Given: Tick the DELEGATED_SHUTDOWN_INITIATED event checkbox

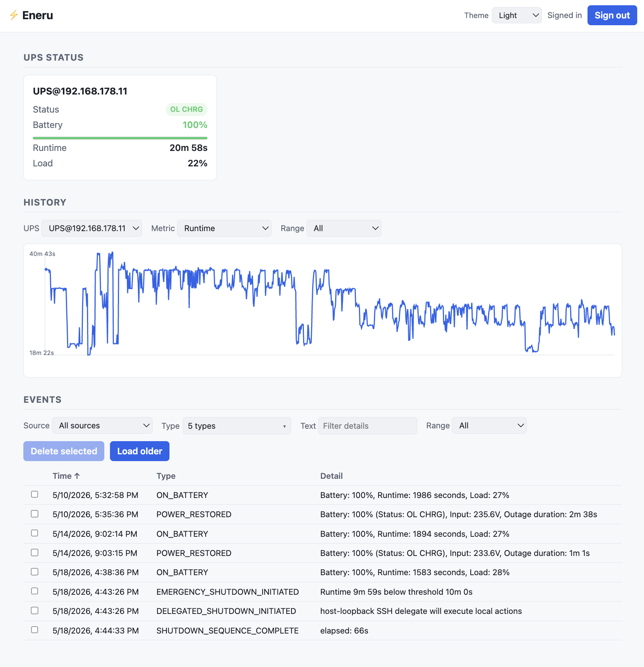Looking at the screenshot, I should [35, 611].
